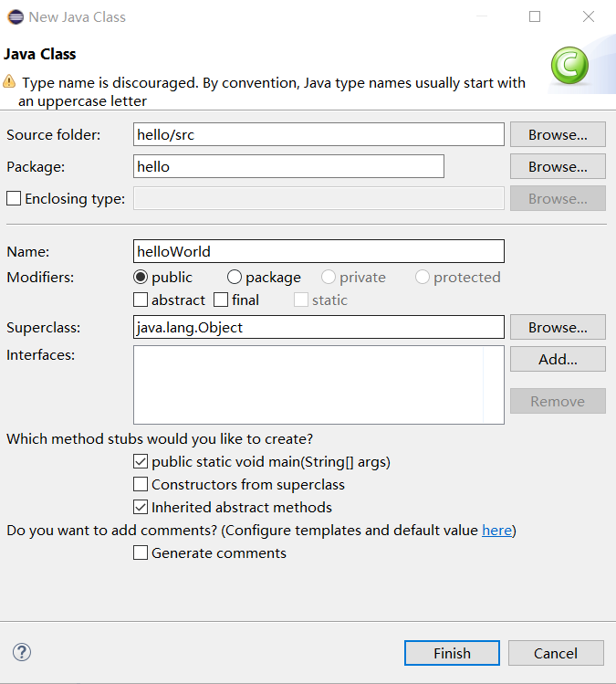This screenshot has height=684, width=616.
Task: Browse for the Superclass
Action: (558, 327)
